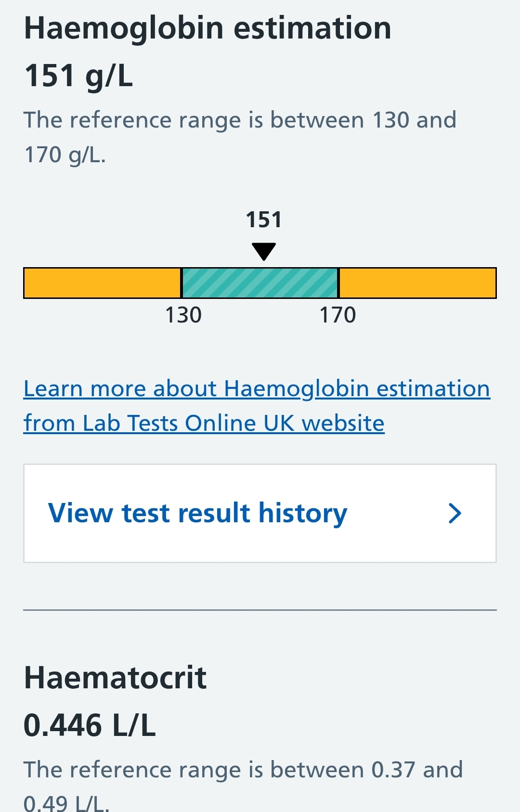Click the 130 lower limit label
The width and height of the screenshot is (520, 812).
[183, 315]
